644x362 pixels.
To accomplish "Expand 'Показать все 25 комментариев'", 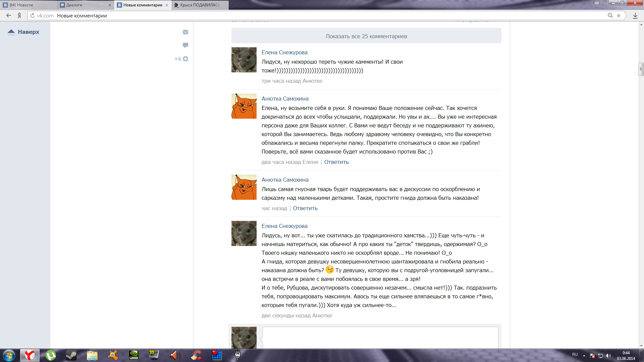I will tap(366, 36).
